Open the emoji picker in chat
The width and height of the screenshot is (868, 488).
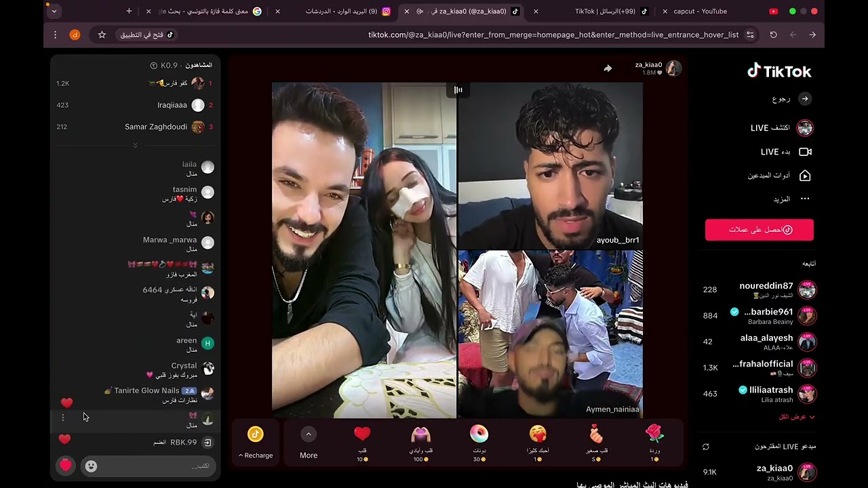tap(91, 466)
